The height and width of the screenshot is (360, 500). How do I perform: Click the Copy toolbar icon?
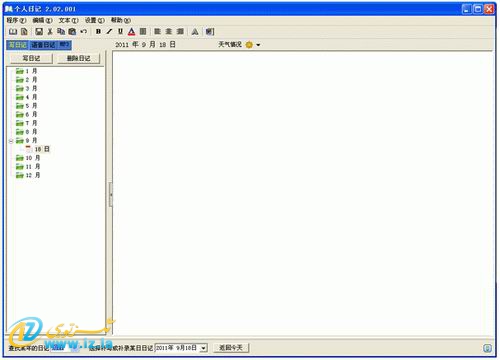[x=61, y=32]
